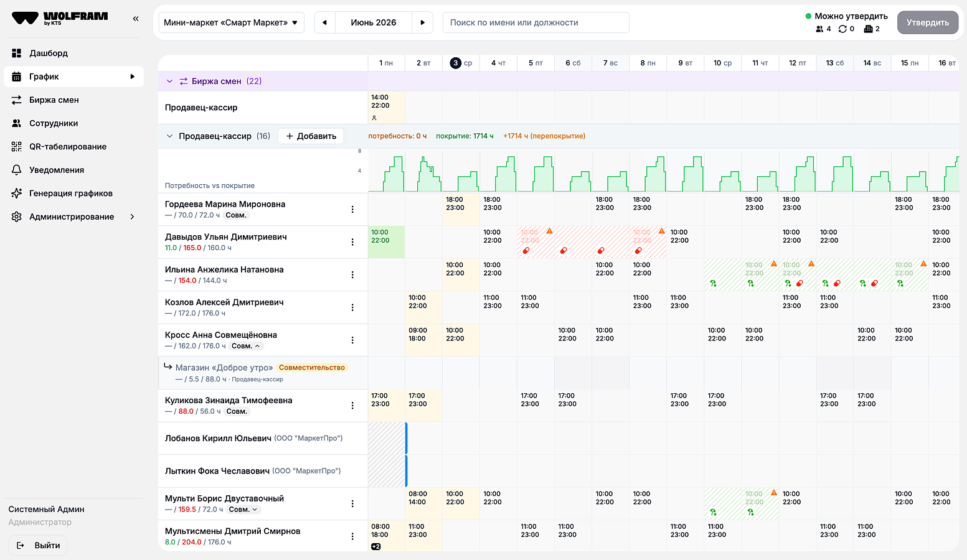Click the red pill icon on Давыдов's 6 сб cell

(564, 251)
